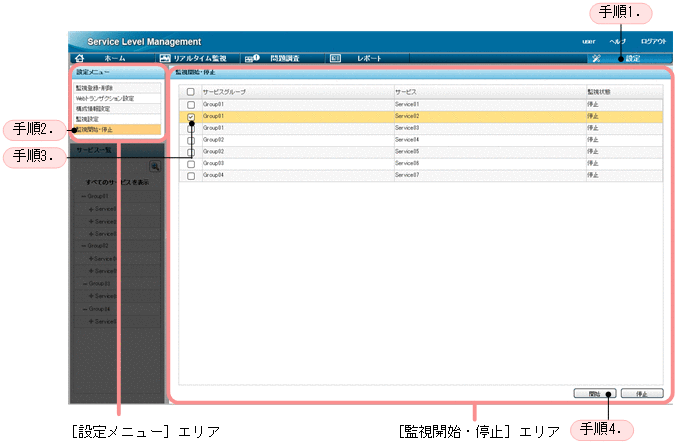The width and height of the screenshot is (677, 444).
Task: Click Group04 in the Service07 row
Action: tap(213, 175)
